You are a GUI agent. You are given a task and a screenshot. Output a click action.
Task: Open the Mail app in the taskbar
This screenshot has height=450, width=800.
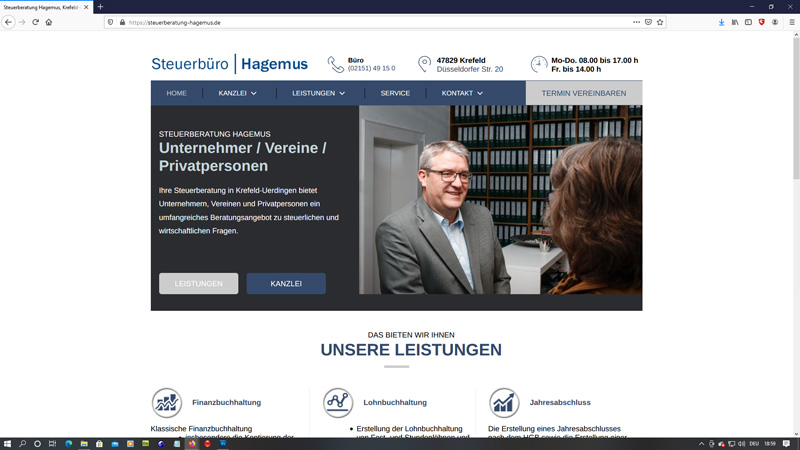[115, 444]
